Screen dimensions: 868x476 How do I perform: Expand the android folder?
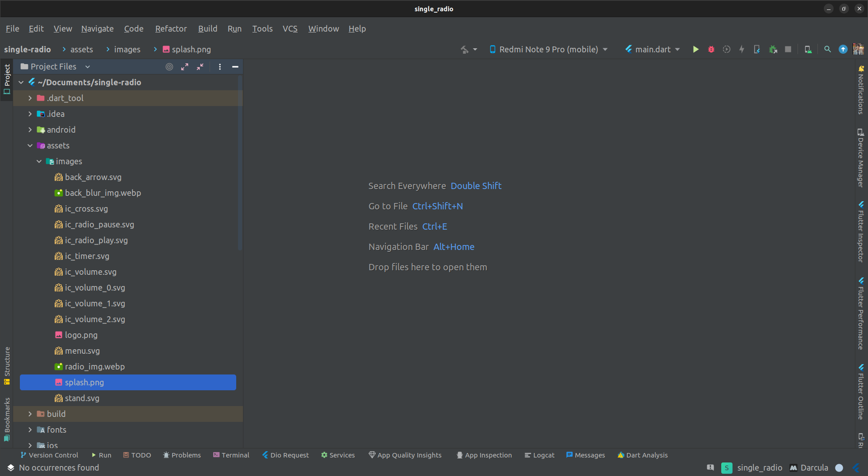click(30, 129)
